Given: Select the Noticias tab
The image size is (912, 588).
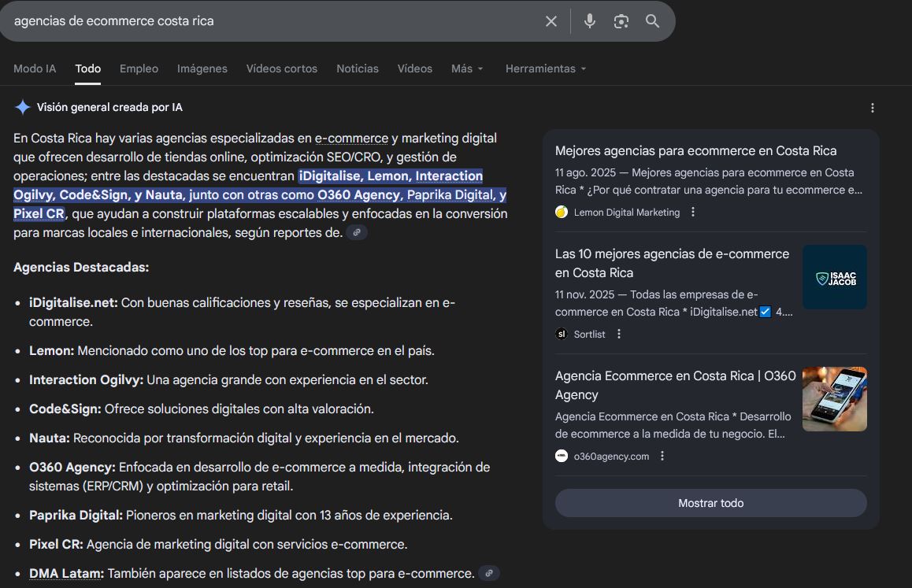Looking at the screenshot, I should 358,68.
